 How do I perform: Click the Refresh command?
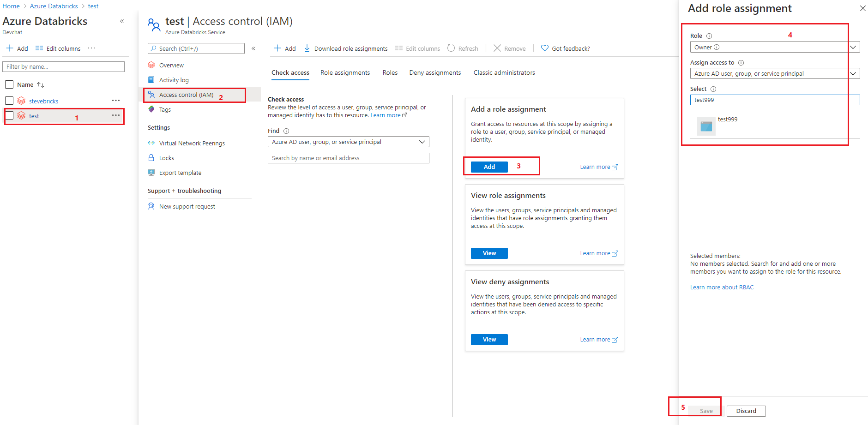463,48
